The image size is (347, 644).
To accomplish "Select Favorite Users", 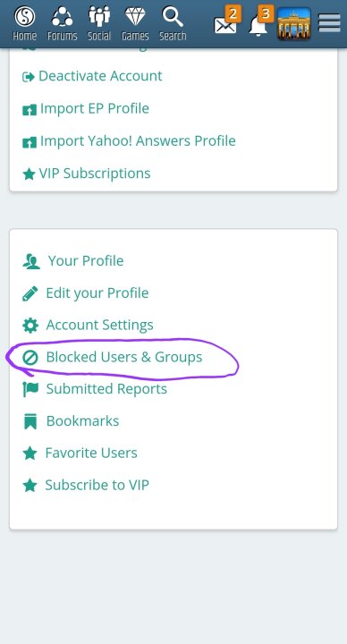I will (x=80, y=453).
